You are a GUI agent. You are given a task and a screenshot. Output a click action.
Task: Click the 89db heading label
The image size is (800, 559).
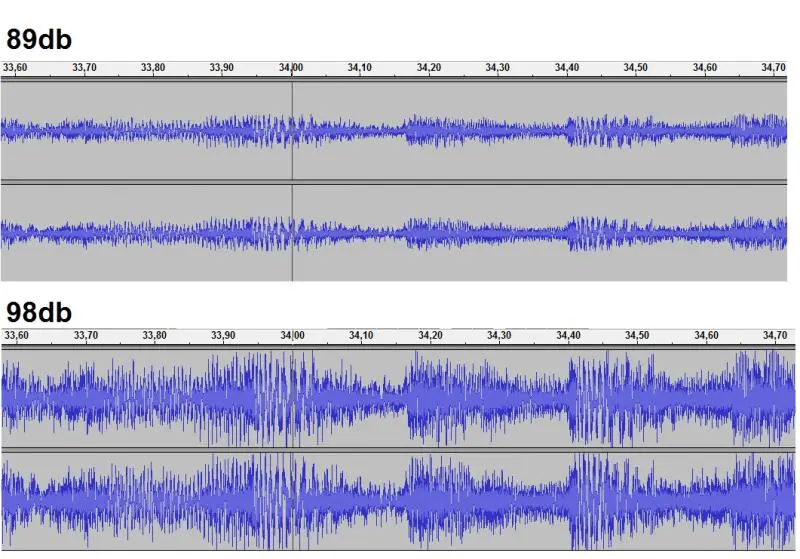coord(39,39)
